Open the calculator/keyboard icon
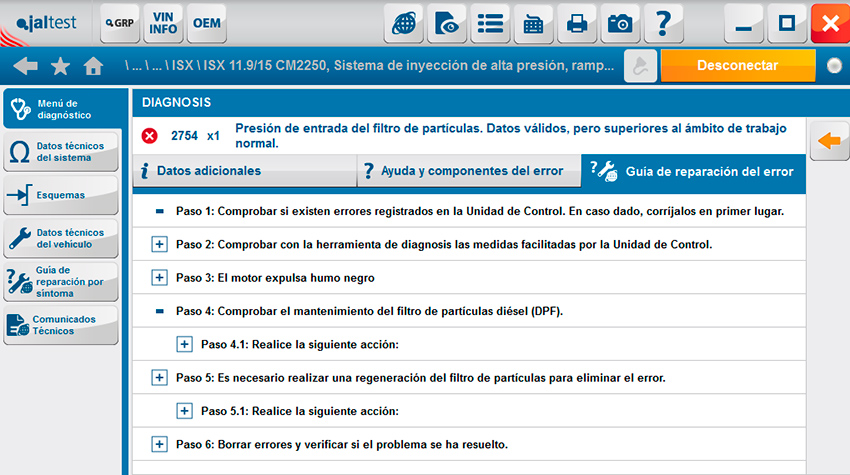This screenshot has width=850, height=475. (x=533, y=23)
